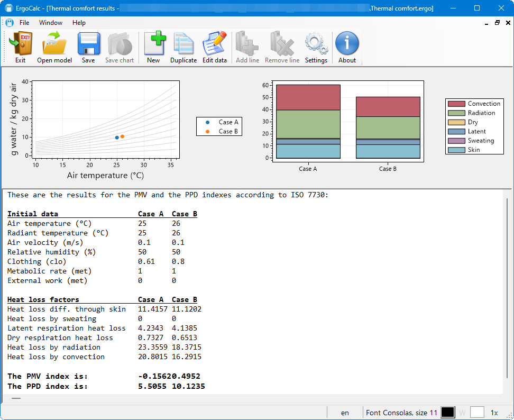Open the File menu

tap(24, 23)
